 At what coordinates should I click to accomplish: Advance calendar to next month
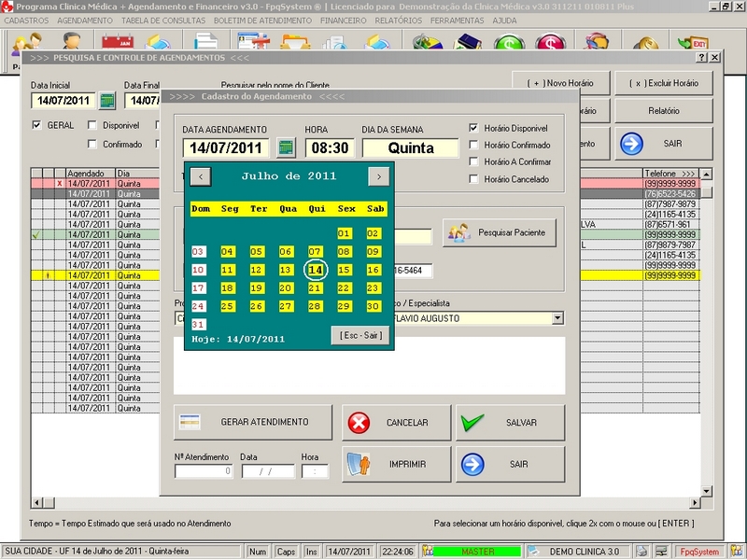point(377,176)
